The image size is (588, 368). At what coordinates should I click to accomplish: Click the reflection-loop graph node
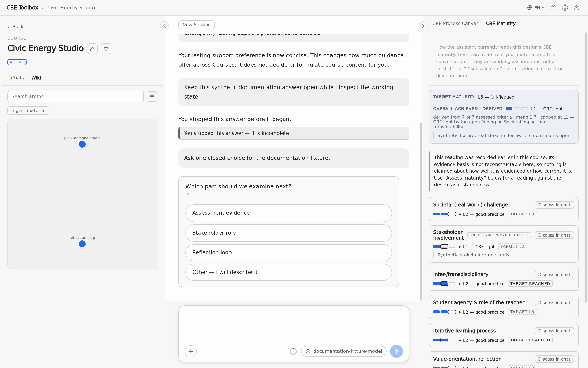point(82,244)
